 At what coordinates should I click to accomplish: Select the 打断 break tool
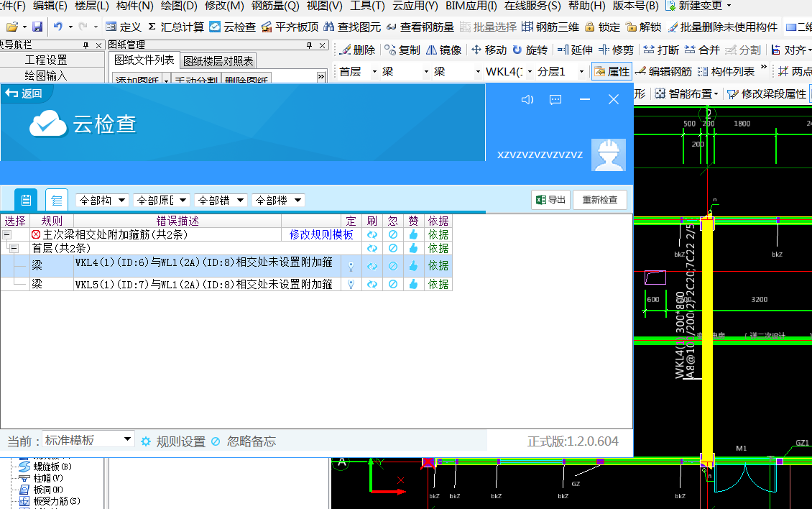point(661,50)
